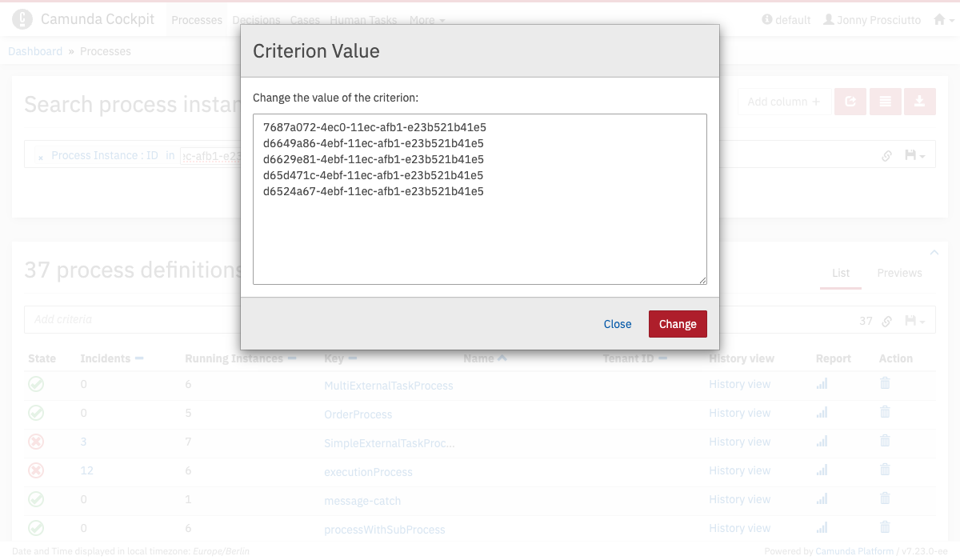Collapse the process definitions panel
960x560 pixels.
click(934, 253)
